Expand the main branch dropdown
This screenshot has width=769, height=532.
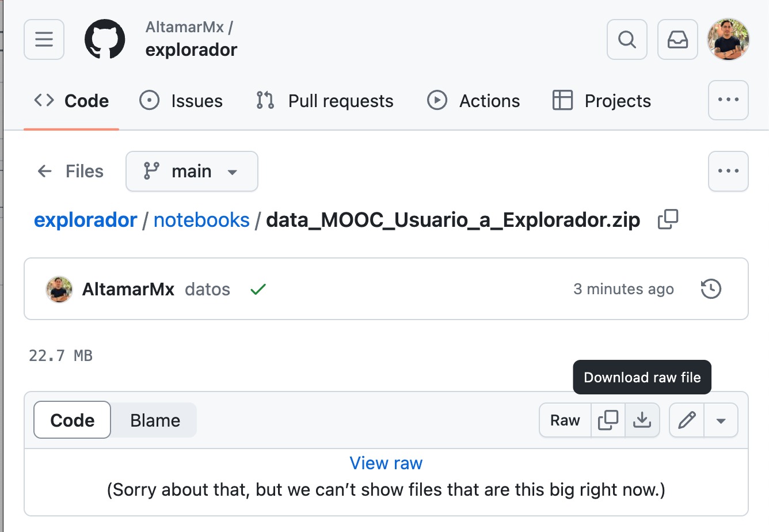192,171
